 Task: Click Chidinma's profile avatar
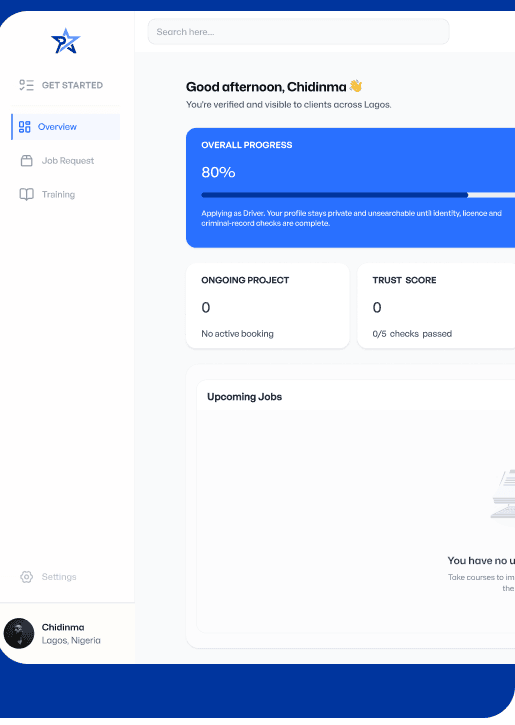(19, 633)
